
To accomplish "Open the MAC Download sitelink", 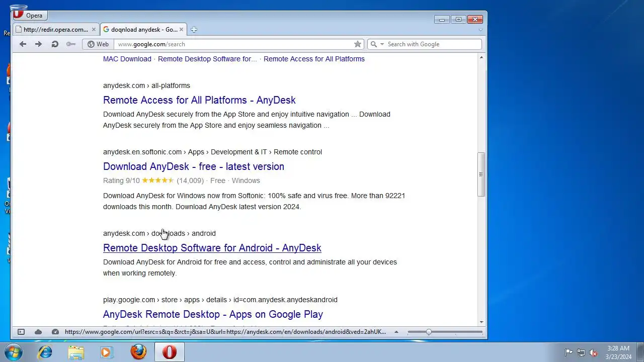I will coord(127,59).
